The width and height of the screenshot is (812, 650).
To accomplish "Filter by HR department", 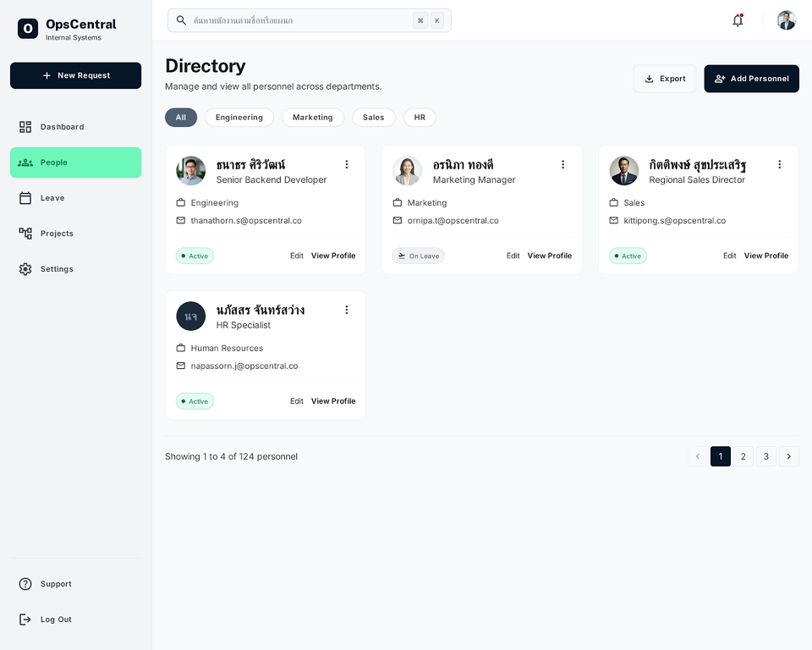I will [x=420, y=117].
